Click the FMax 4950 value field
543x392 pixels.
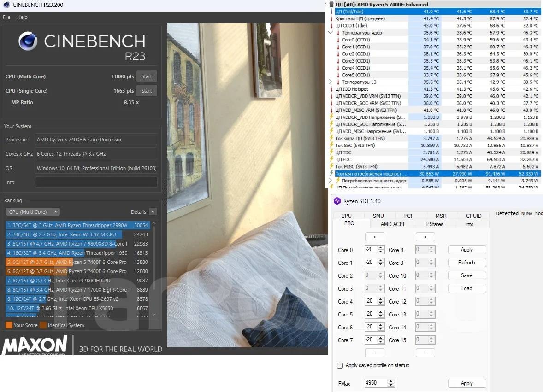pyautogui.click(x=376, y=383)
